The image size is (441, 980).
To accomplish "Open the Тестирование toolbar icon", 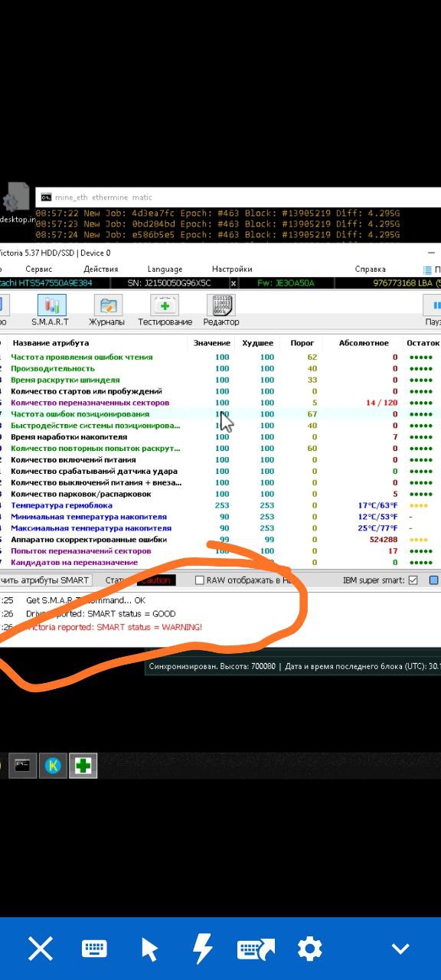I will click(x=165, y=310).
